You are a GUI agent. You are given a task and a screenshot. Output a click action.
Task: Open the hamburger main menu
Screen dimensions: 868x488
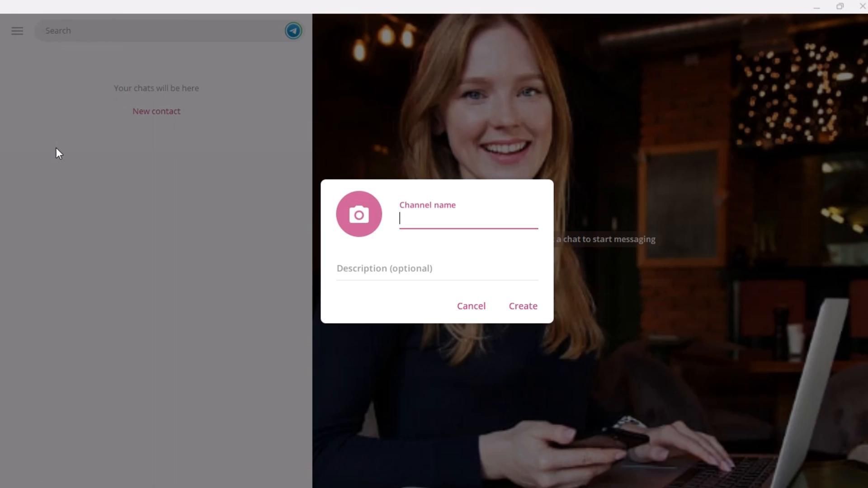(x=17, y=31)
